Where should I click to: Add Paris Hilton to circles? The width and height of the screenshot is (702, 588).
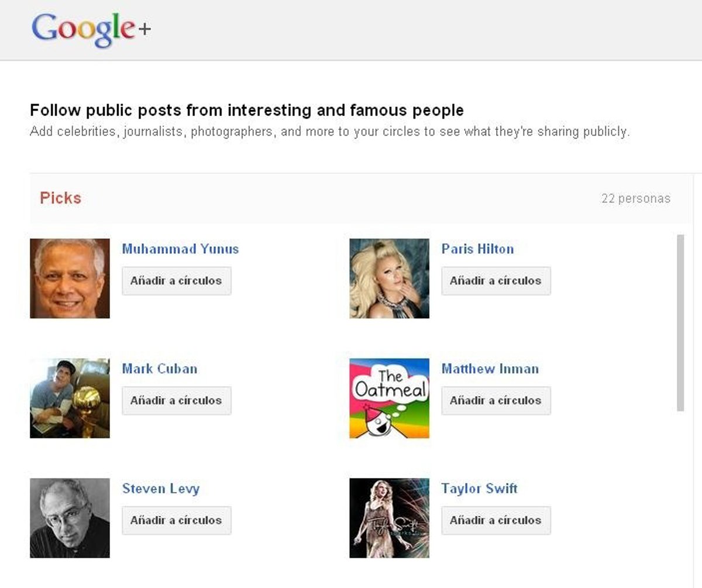(x=495, y=281)
